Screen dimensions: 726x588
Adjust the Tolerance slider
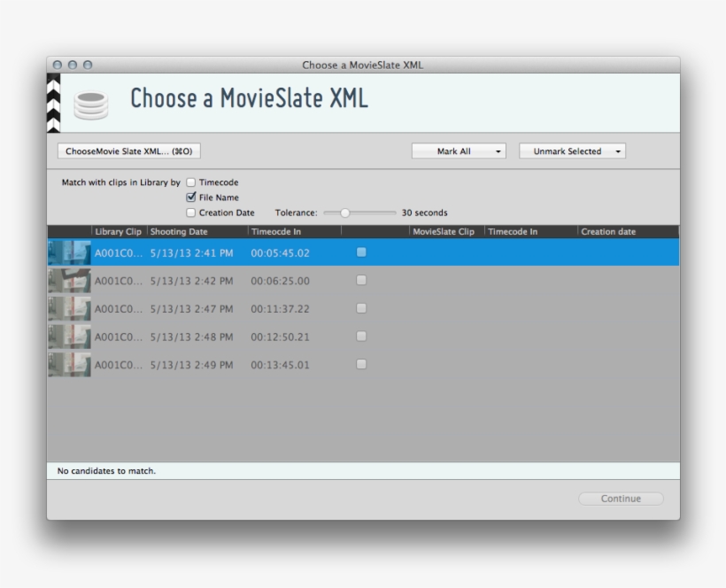click(x=348, y=211)
